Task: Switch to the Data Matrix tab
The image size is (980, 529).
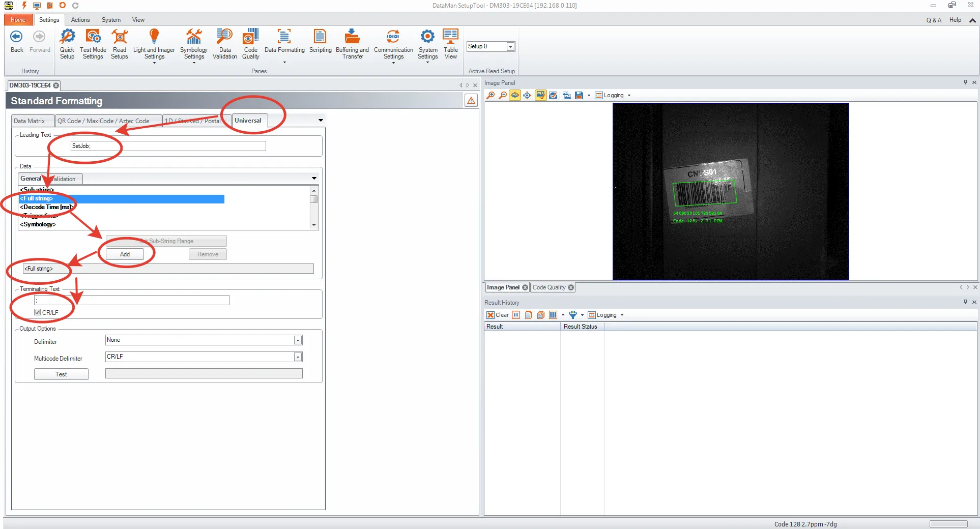Action: [x=30, y=121]
